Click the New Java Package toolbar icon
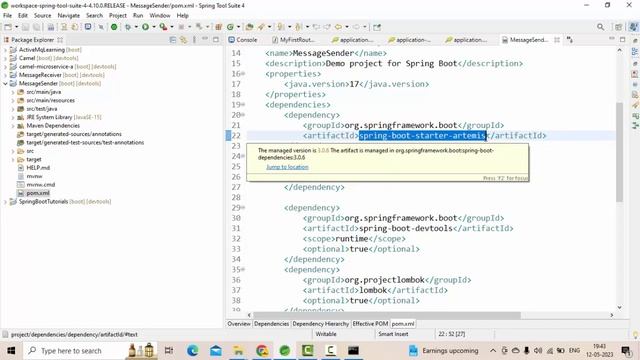This screenshot has width=640, height=360. [x=218, y=27]
